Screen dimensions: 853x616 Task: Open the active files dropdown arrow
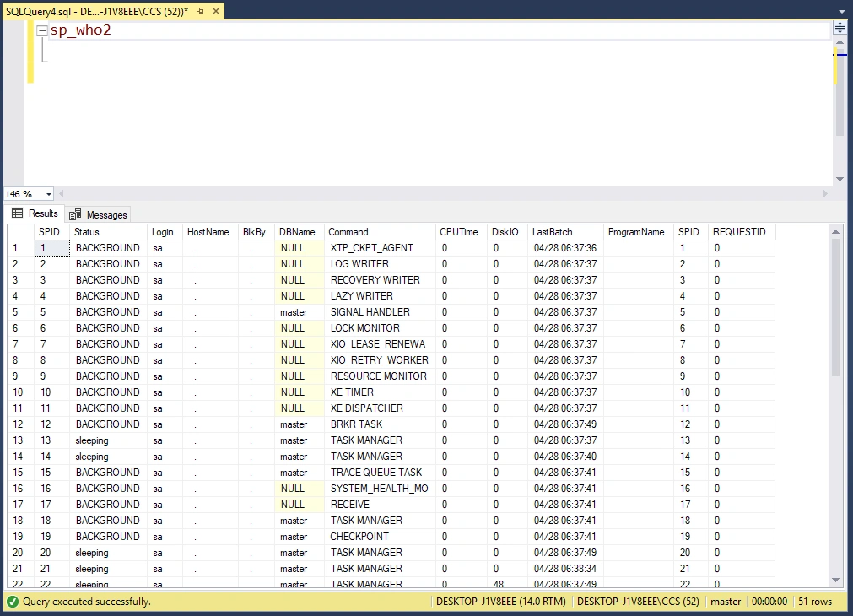point(841,11)
